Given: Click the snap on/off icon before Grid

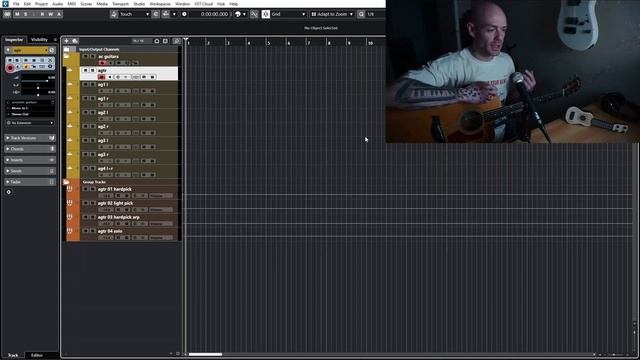Looking at the screenshot, I should point(266,14).
